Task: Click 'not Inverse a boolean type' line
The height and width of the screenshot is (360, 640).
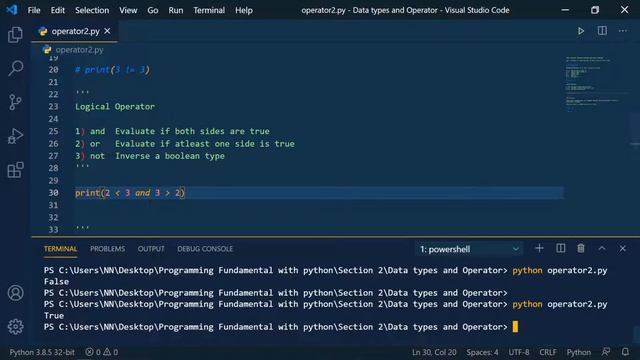Action: [150, 156]
